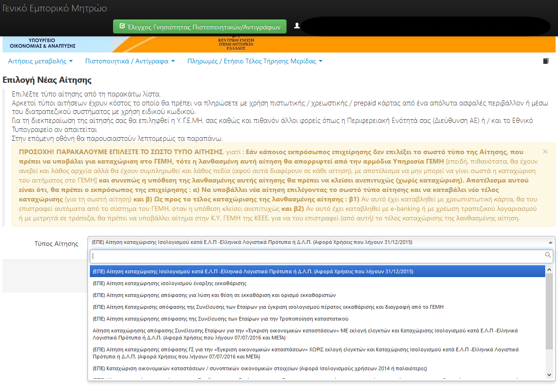Screen dimensions: 558x392
Task: Pick the option ΧΩΡΙΣ εκλογή ελεγκτών
Action: tap(305, 353)
